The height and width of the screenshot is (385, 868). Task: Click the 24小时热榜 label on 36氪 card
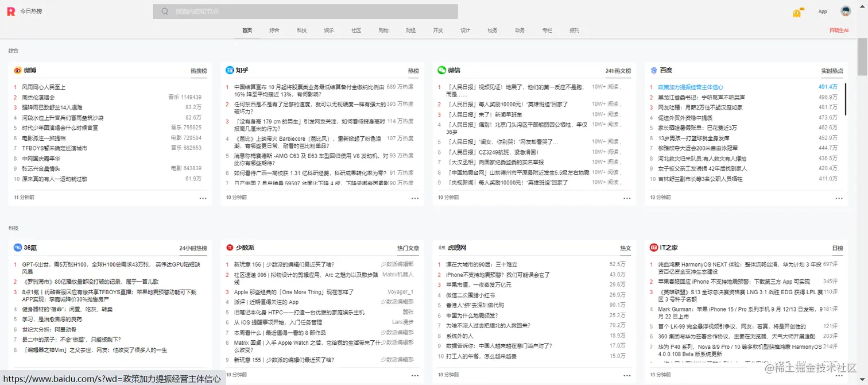(193, 248)
